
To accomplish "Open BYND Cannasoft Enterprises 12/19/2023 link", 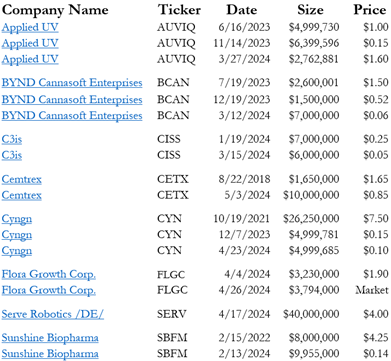I will (x=72, y=100).
